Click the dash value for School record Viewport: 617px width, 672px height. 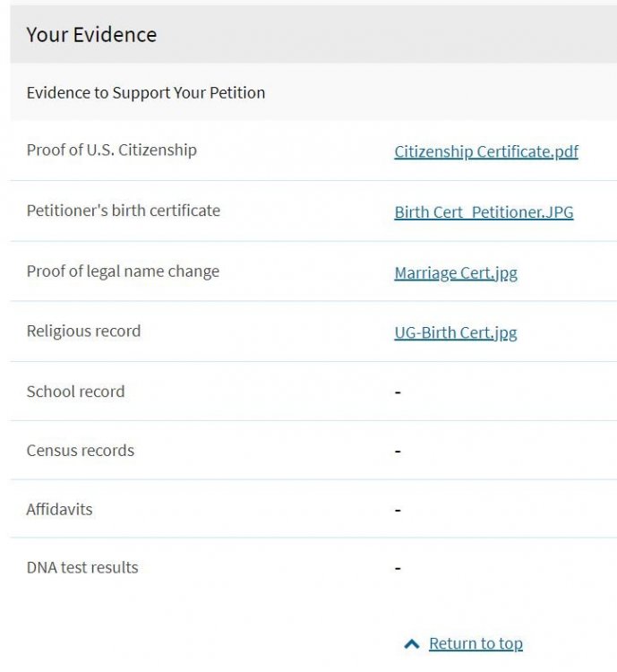[398, 392]
